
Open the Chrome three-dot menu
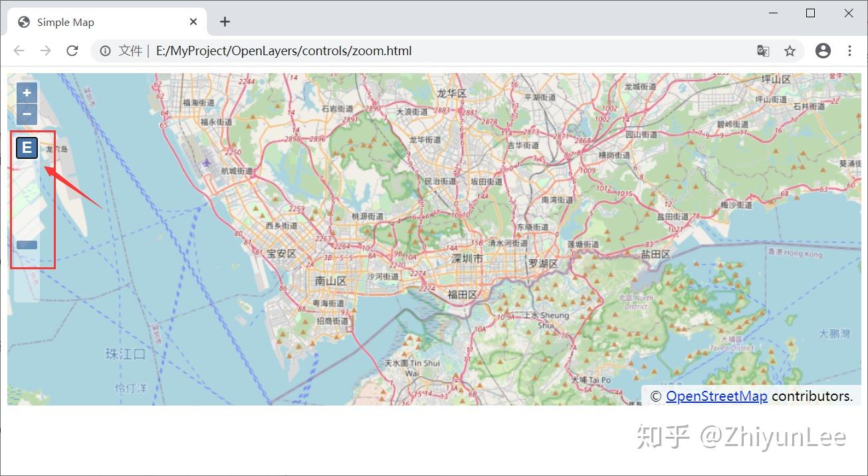(850, 51)
